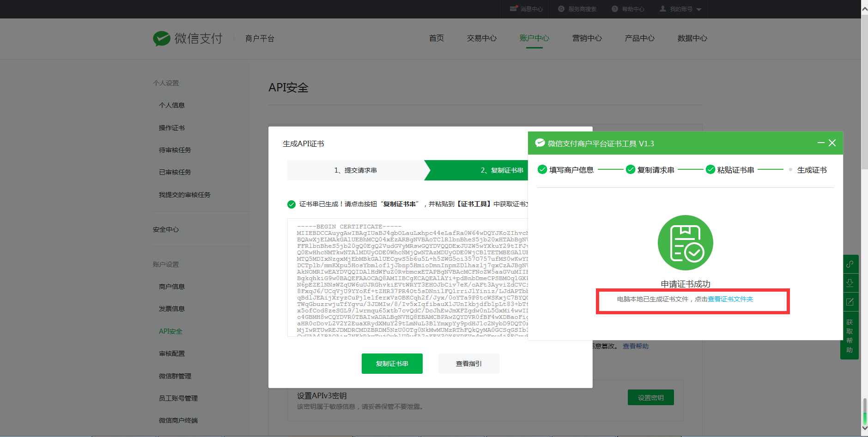Image resolution: width=868 pixels, height=437 pixels.
Task: Click the 设置密钥 button
Action: (651, 397)
